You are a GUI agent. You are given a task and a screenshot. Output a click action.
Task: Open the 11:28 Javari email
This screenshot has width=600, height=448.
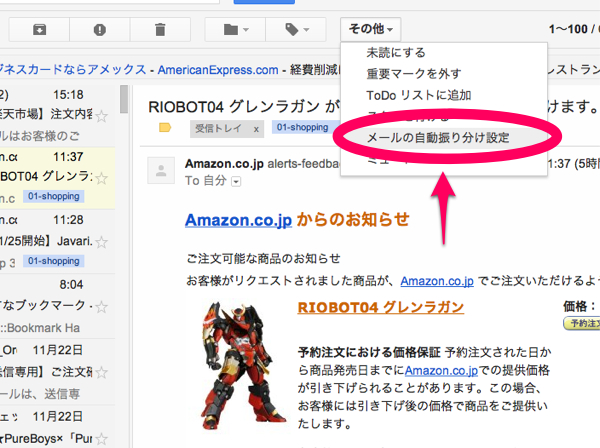tap(57, 241)
